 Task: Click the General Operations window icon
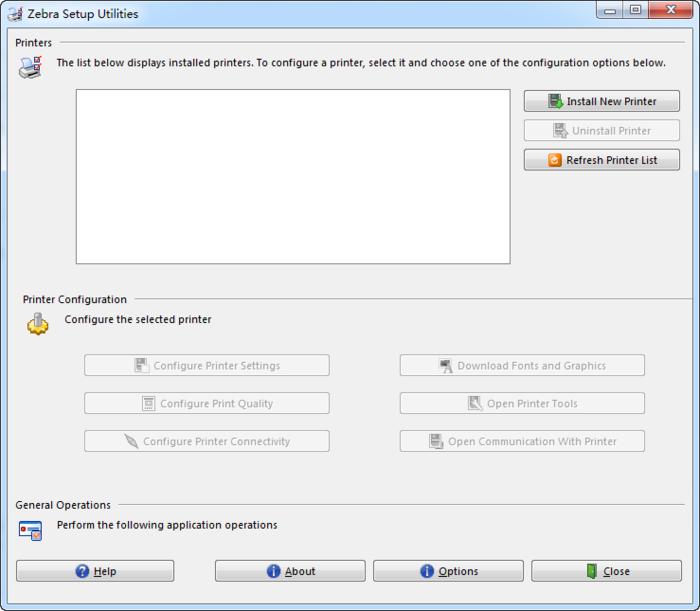30,530
